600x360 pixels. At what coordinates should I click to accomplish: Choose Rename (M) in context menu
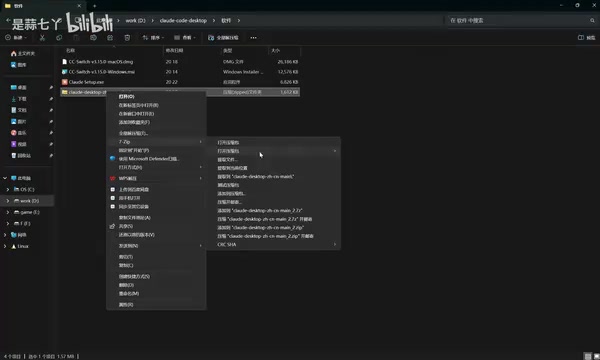[x=156, y=294]
